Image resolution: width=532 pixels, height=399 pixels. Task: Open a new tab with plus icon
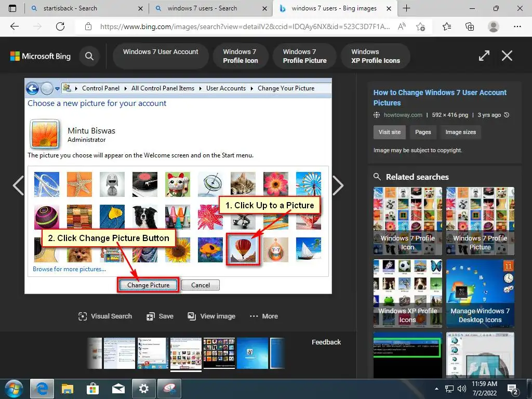(x=406, y=8)
